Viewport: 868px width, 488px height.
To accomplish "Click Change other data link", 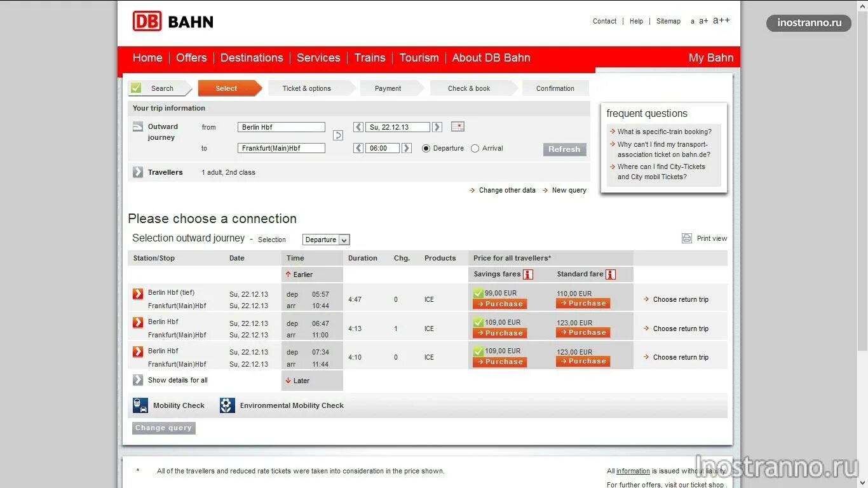I will tap(503, 190).
